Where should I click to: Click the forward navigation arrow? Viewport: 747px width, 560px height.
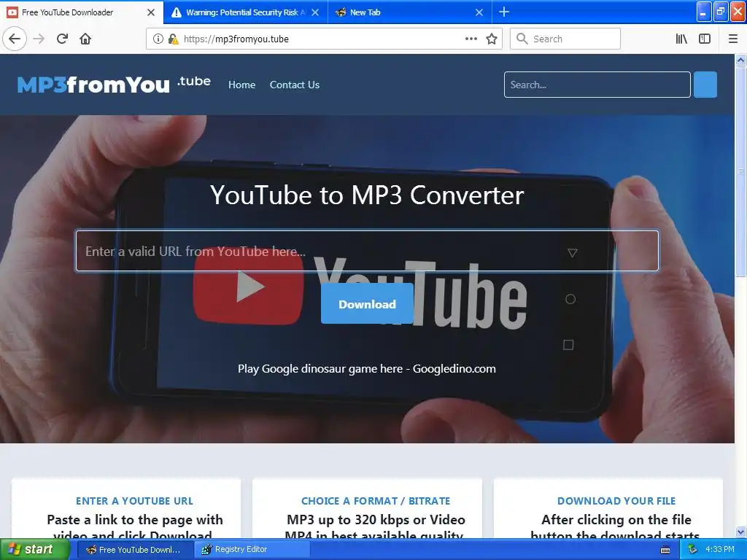pos(39,39)
